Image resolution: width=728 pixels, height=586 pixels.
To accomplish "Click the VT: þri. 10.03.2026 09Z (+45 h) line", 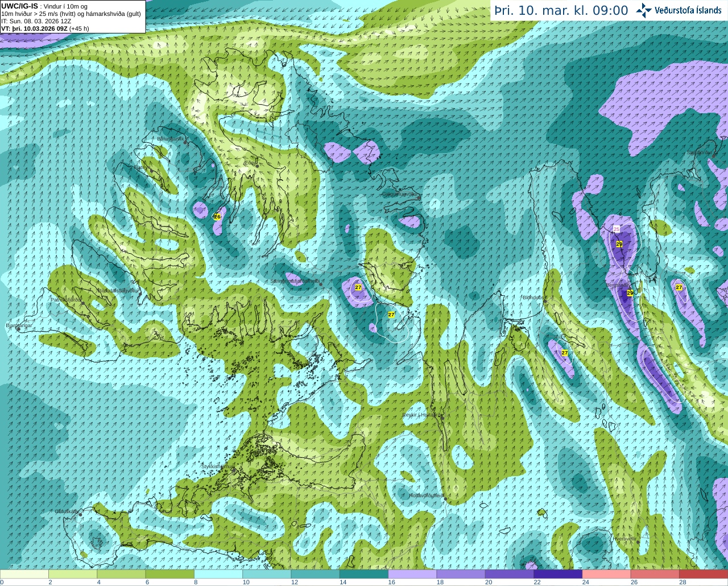I will coord(45,28).
